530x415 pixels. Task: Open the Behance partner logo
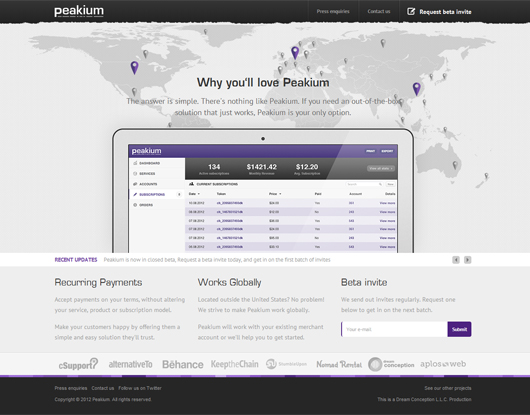183,364
